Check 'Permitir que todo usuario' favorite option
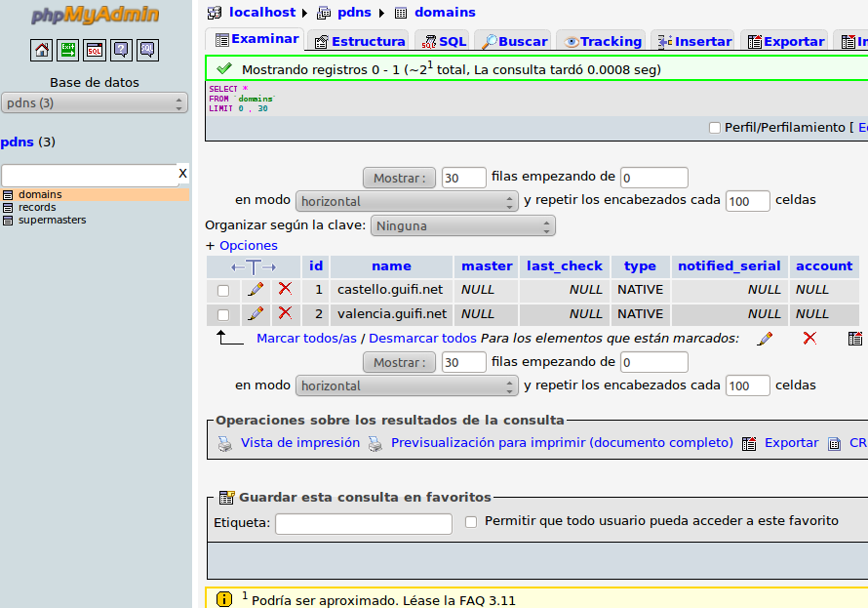The height and width of the screenshot is (608, 868). point(471,522)
